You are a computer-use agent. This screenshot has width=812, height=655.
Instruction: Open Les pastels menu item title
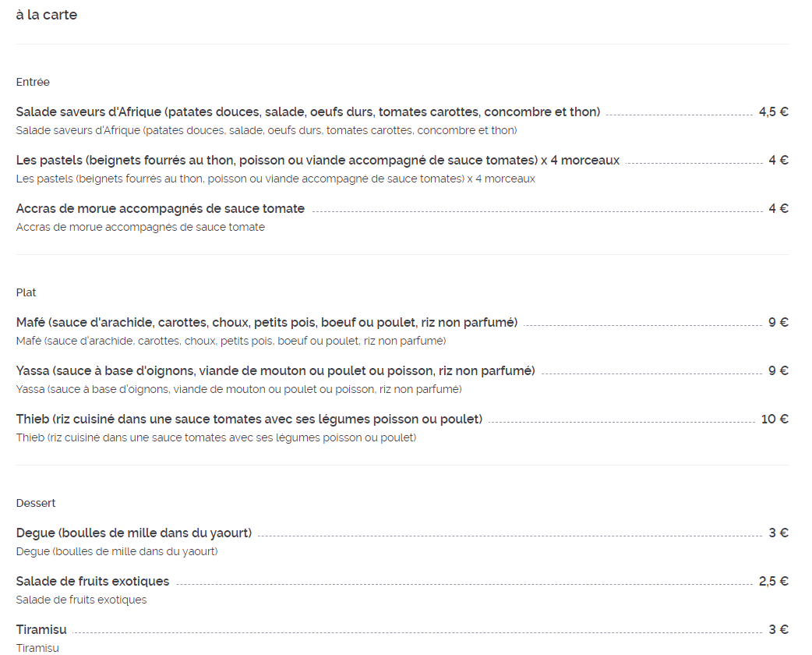pyautogui.click(x=317, y=160)
